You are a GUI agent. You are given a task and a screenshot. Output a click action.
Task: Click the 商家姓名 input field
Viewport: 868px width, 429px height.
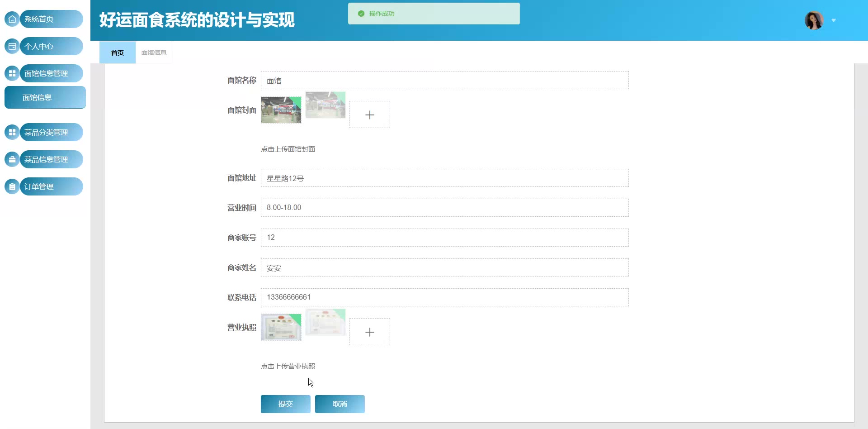point(445,267)
